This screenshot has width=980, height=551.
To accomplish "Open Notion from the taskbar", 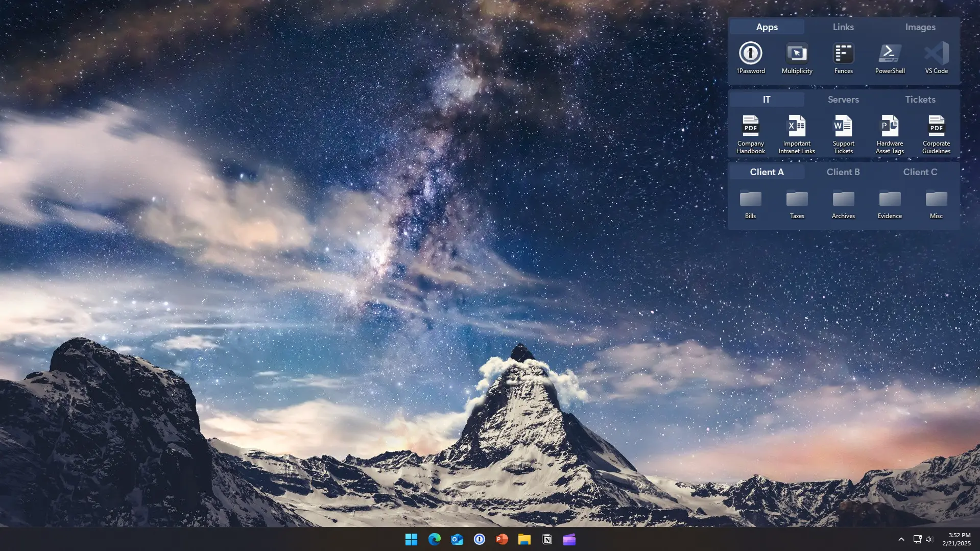I will pos(546,539).
